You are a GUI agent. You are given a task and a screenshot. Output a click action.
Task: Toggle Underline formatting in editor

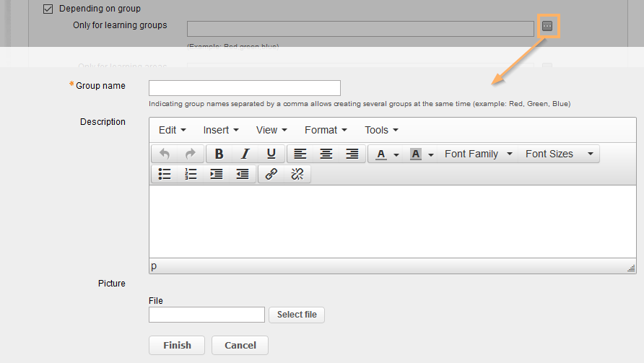coord(271,154)
